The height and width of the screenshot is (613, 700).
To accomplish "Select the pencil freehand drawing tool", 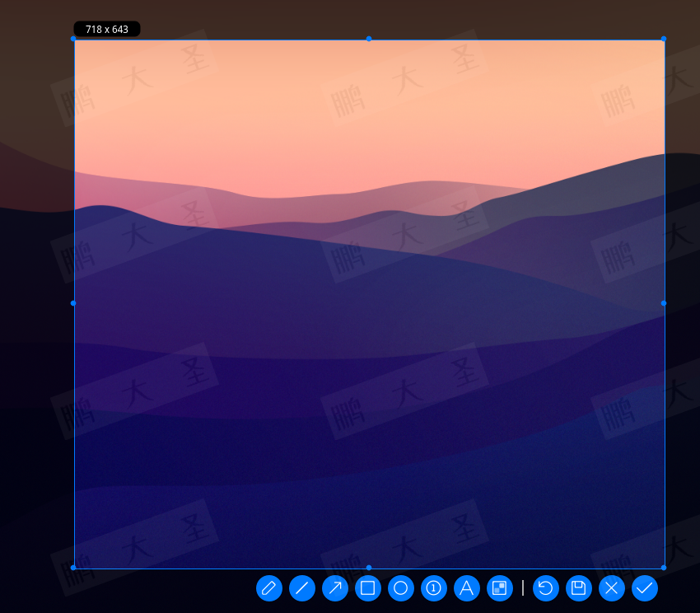I will tap(269, 588).
